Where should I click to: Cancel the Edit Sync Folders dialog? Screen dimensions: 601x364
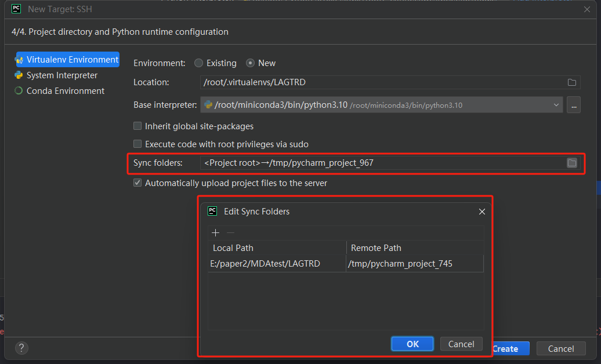[x=461, y=344]
